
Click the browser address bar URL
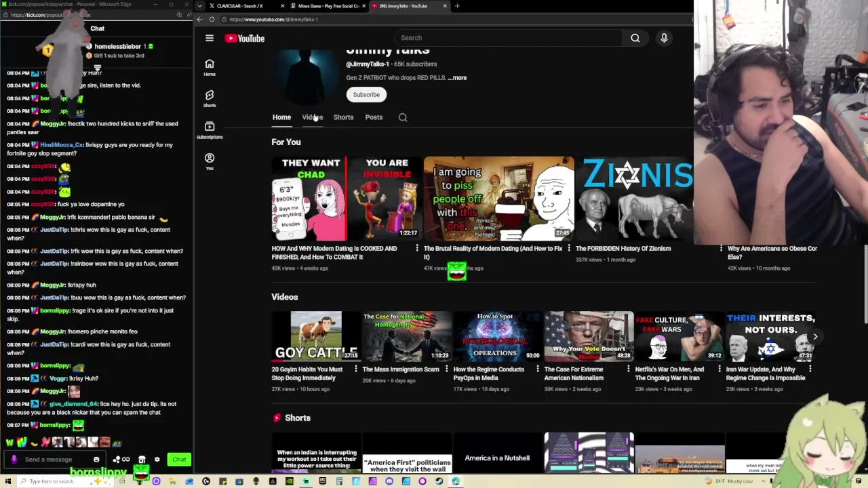(x=273, y=19)
